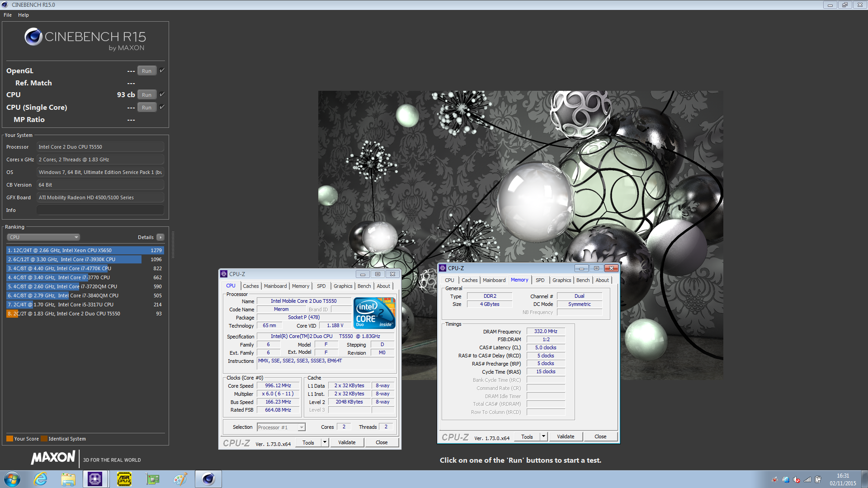Open the Help menu
Screen dimensions: 868x488
coord(24,15)
